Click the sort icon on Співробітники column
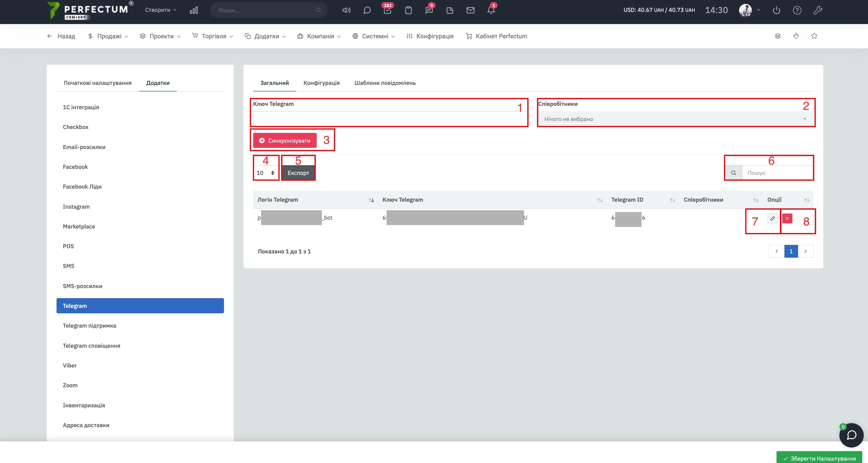The image size is (868, 463). coord(757,199)
